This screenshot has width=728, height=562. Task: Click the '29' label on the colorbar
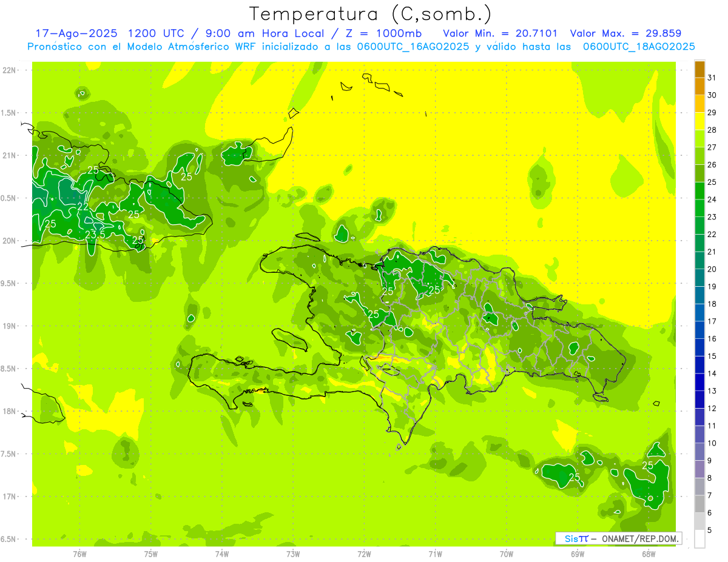[712, 112]
